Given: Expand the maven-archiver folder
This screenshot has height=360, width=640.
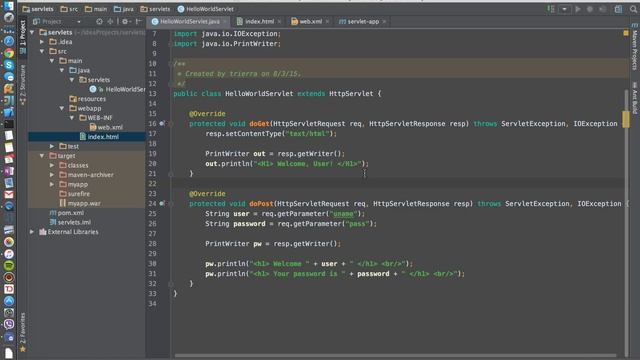Looking at the screenshot, I should tap(52, 175).
